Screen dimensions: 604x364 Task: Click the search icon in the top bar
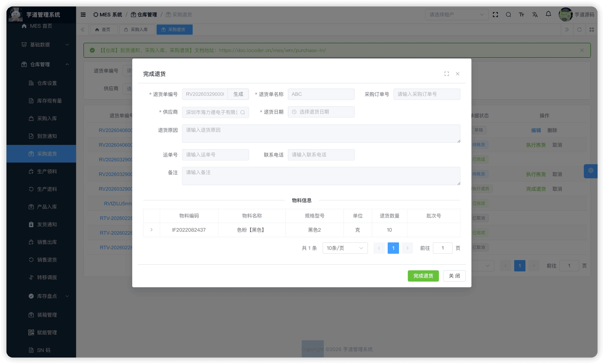click(x=508, y=14)
